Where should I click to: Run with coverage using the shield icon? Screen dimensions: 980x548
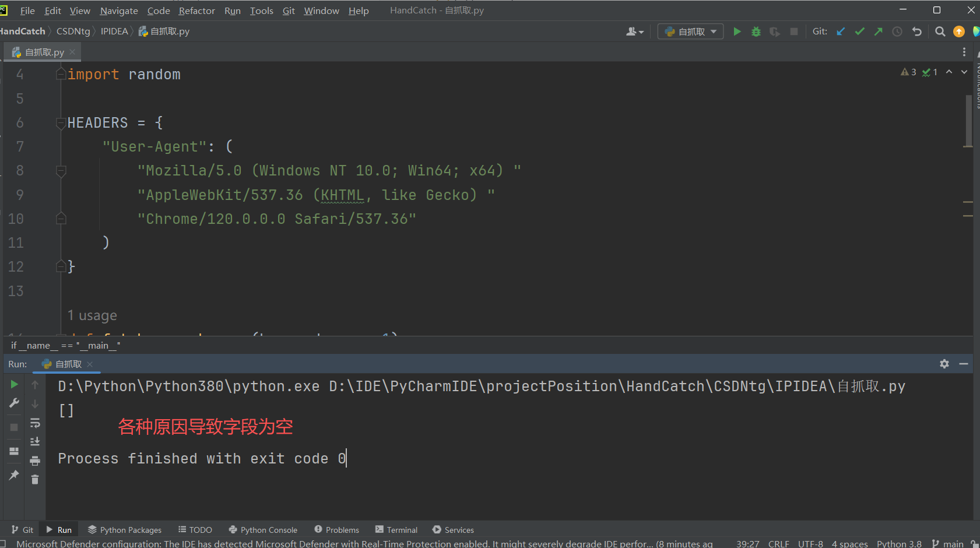775,31
